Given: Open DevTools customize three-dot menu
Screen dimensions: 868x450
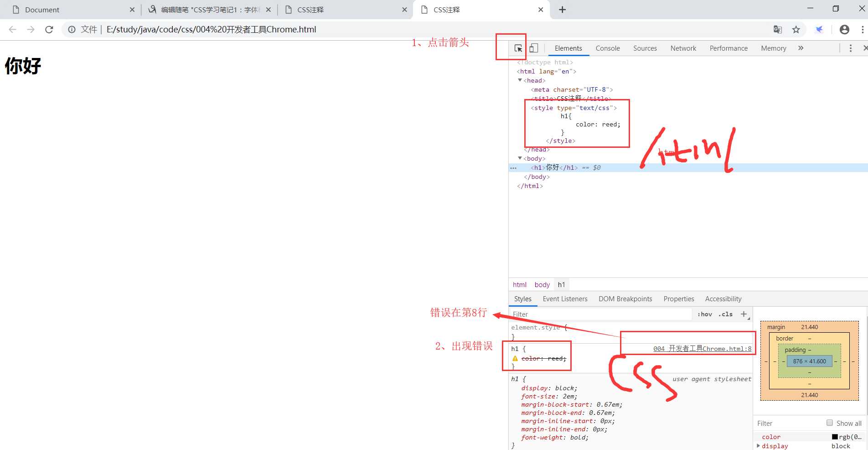Looking at the screenshot, I should 851,48.
